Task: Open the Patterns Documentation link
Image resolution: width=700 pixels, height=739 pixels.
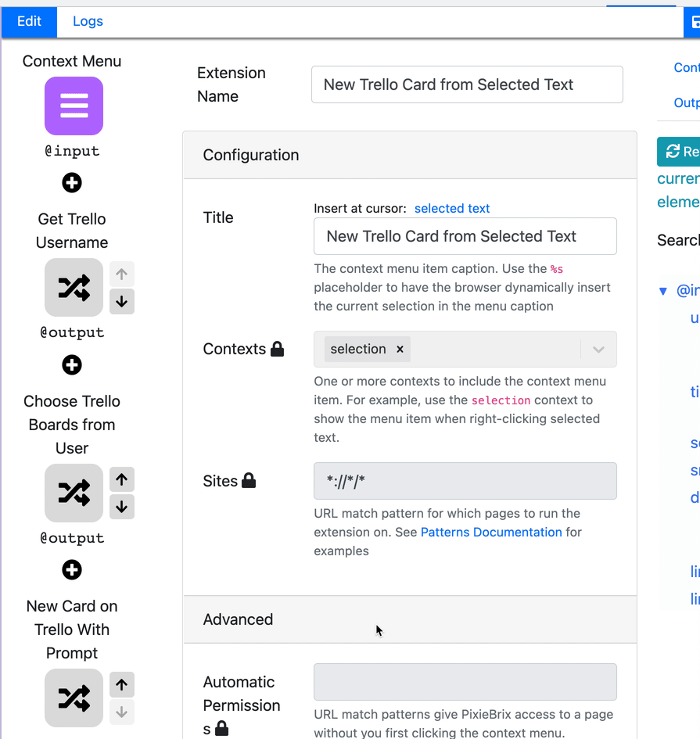Action: pyautogui.click(x=491, y=532)
